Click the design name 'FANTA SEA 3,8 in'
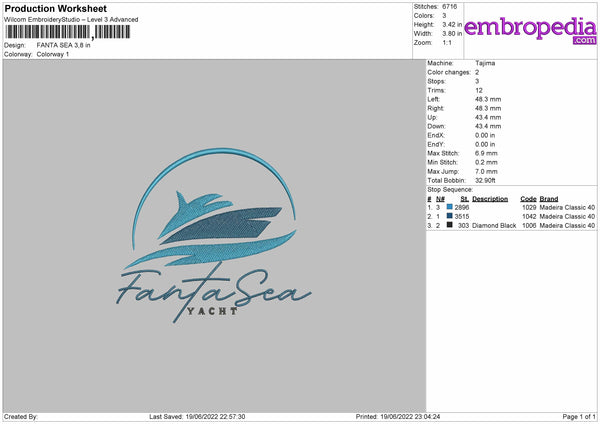Image resolution: width=600 pixels, height=424 pixels. 64,45
